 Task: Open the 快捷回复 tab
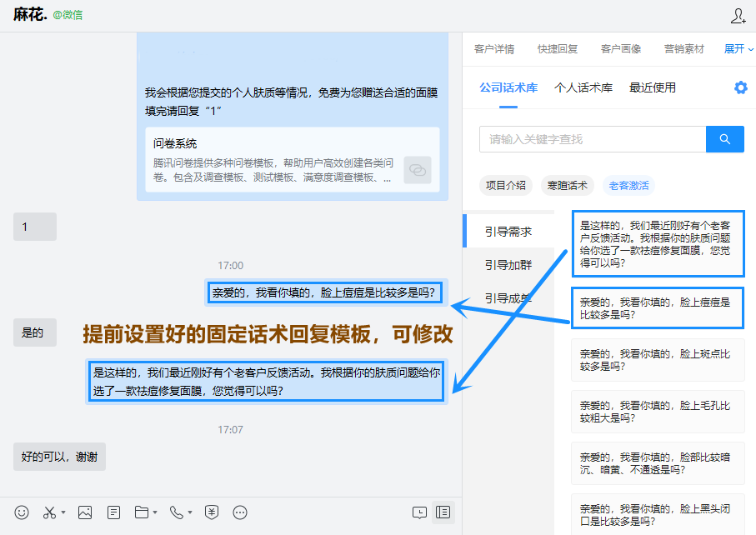pos(558,49)
